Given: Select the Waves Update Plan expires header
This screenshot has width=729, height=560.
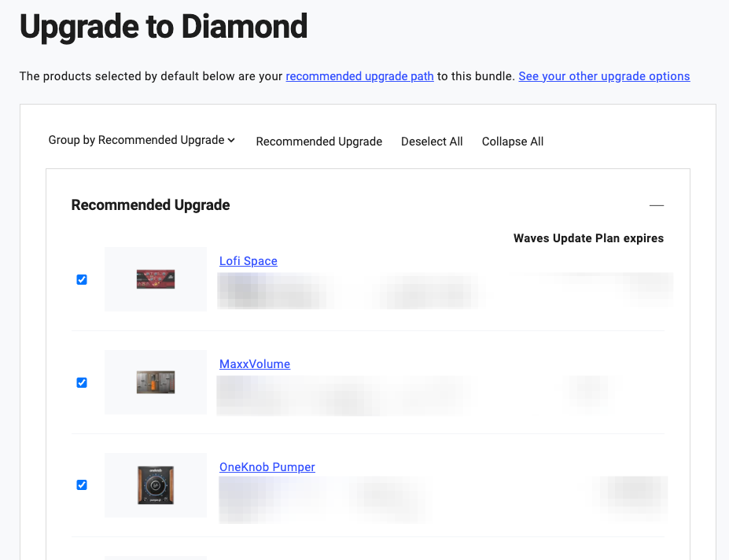Looking at the screenshot, I should click(x=588, y=238).
